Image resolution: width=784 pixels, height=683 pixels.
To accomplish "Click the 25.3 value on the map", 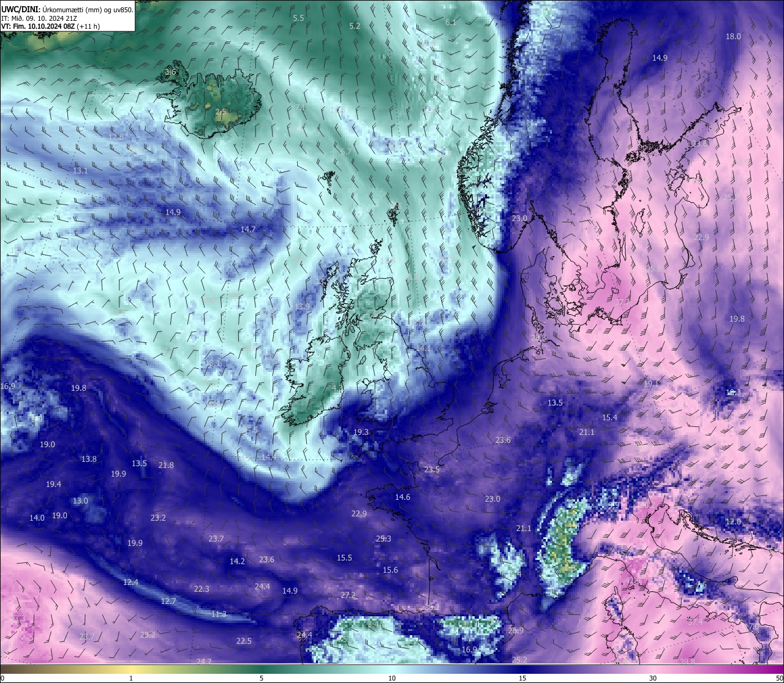I will pos(383,538).
